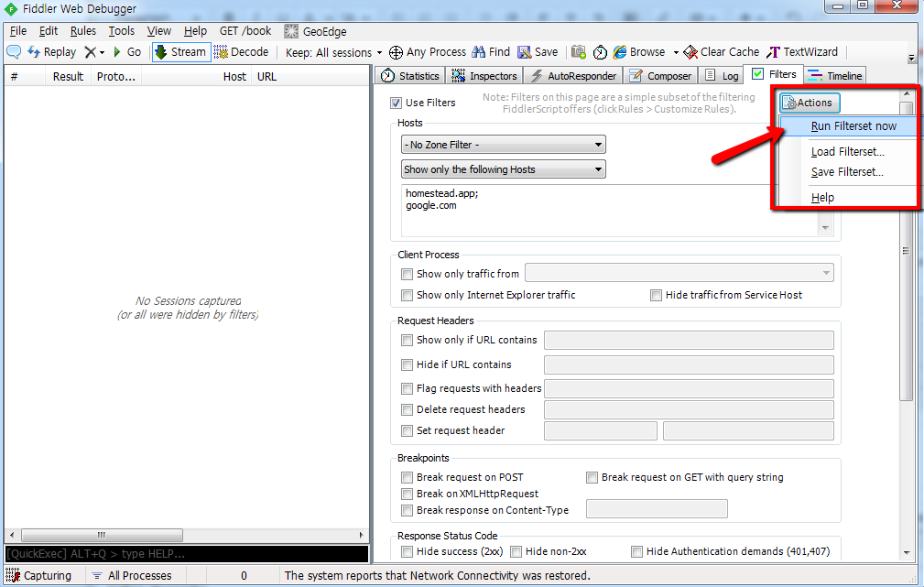924x587 pixels.
Task: Check Show only if URL contains
Action: pos(407,340)
